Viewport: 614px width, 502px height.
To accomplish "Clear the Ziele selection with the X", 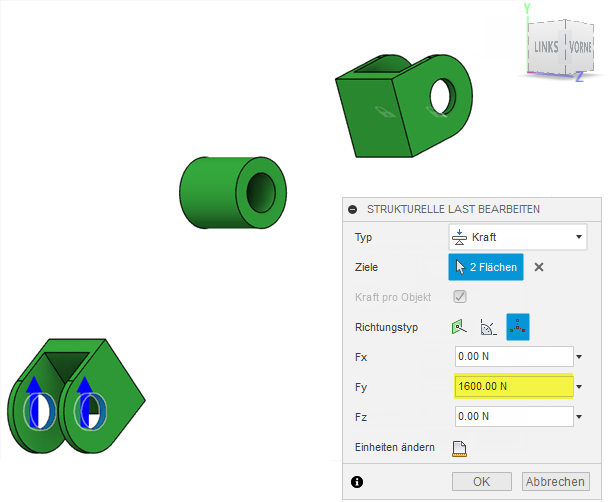I will click(539, 267).
